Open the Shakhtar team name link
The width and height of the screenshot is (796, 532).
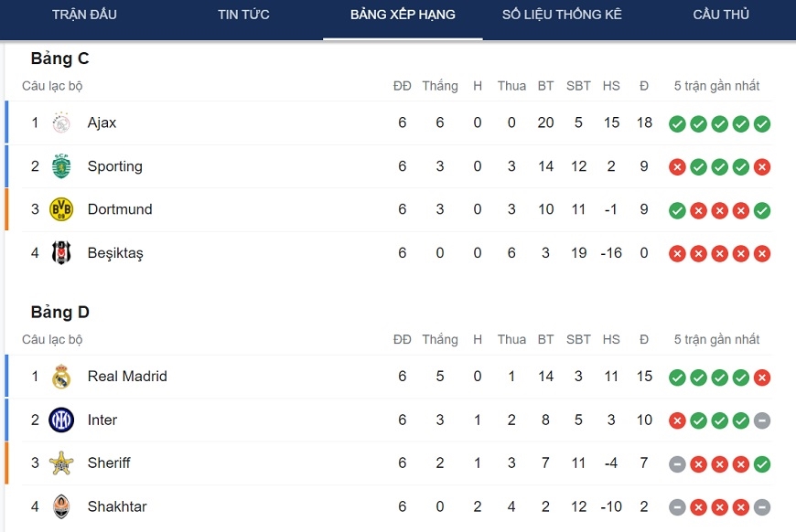click(117, 506)
